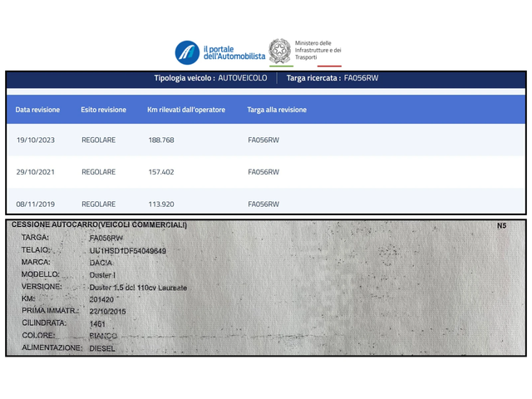Select the 19/10/2023 revision date cell

click(37, 140)
